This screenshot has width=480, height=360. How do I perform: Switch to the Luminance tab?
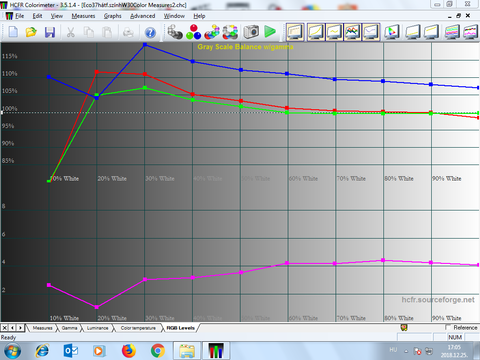pos(97,328)
